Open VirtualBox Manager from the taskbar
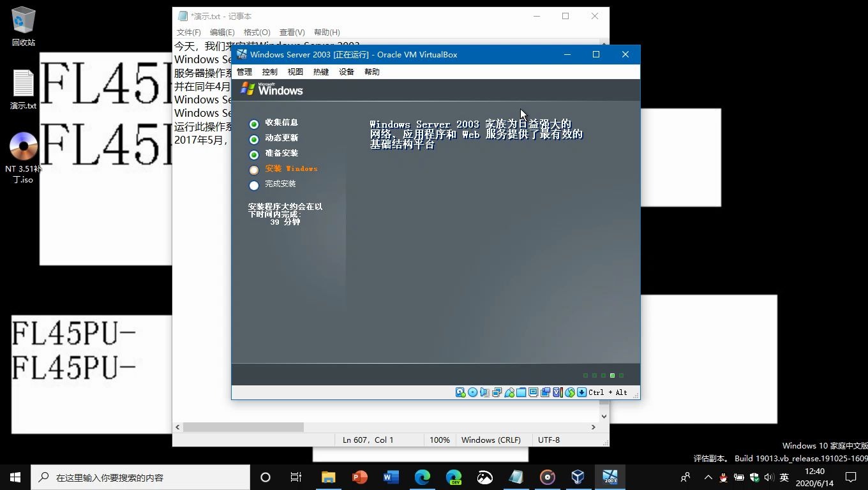Viewport: 868px width, 490px height. [578, 477]
